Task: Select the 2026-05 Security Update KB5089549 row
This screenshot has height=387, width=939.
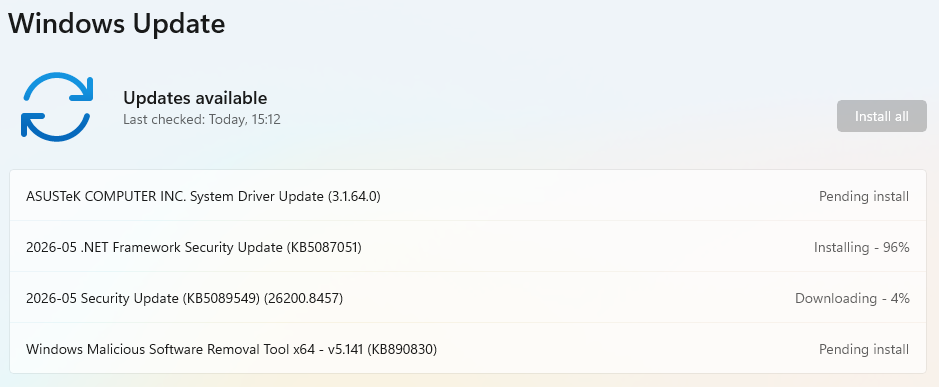Action: pos(469,298)
